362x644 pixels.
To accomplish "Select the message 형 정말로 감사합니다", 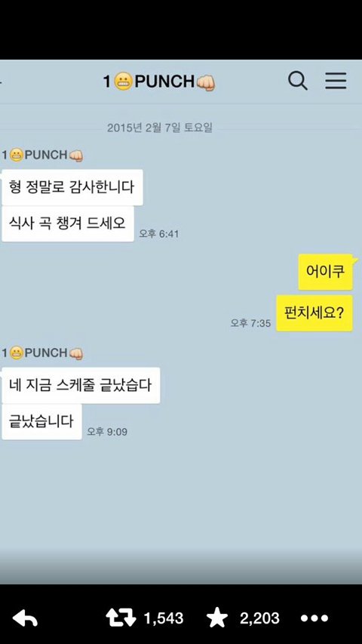I will click(x=72, y=187).
